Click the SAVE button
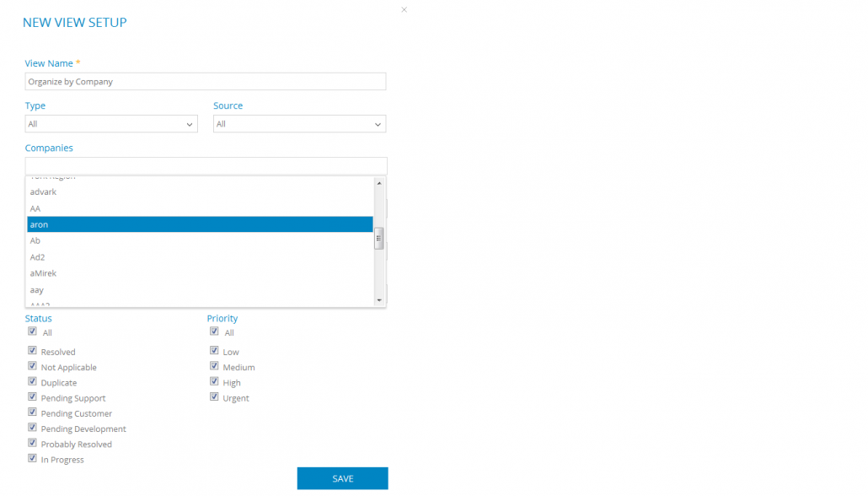This screenshot has height=496, width=868. click(x=343, y=478)
